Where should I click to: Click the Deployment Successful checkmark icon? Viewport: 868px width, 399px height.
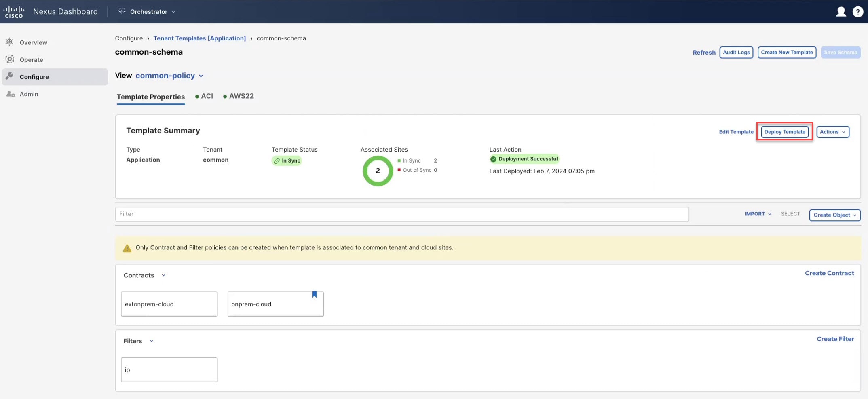pyautogui.click(x=493, y=159)
